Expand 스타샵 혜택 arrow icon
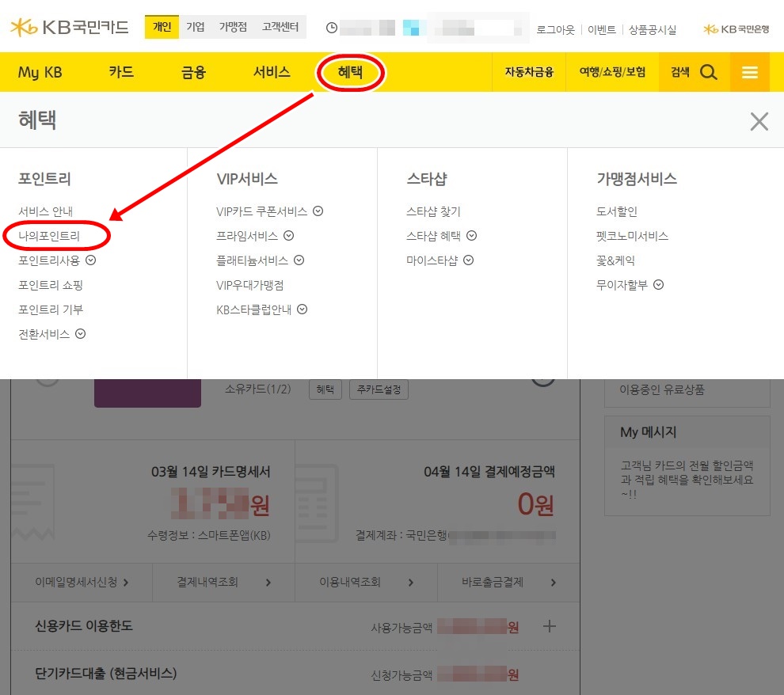Screen dimensions: 784x695 pos(471,235)
